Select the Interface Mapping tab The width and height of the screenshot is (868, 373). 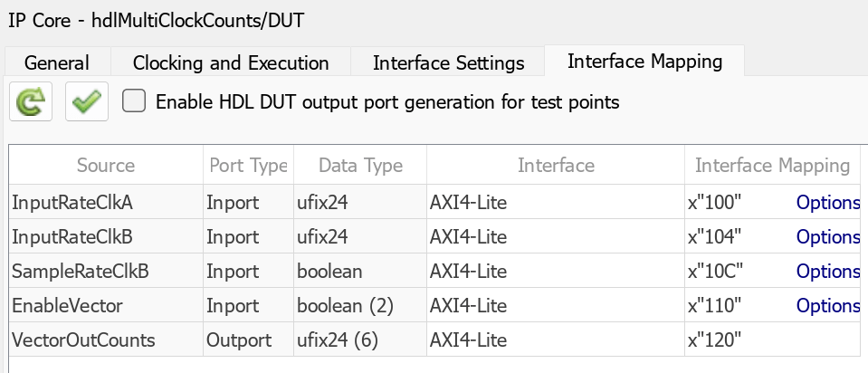point(644,62)
